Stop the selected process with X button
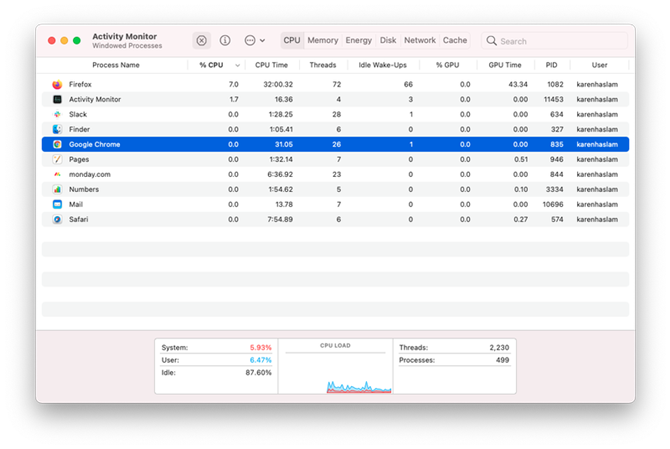The width and height of the screenshot is (670, 449). pyautogui.click(x=201, y=41)
